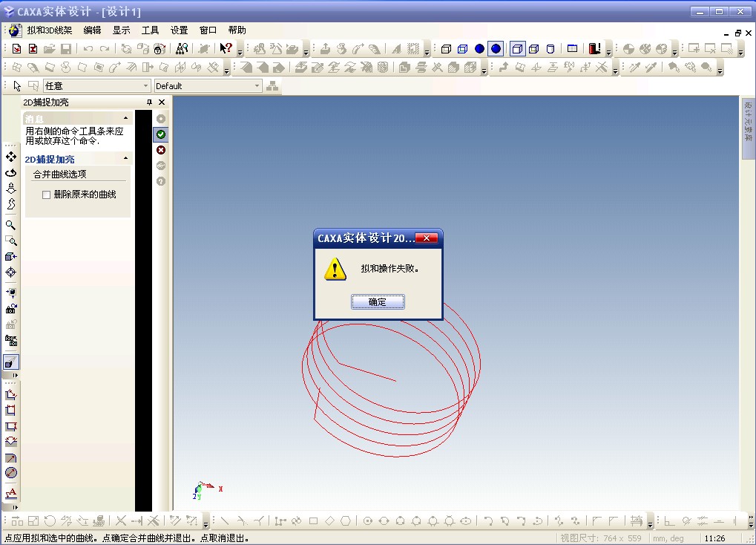
Task: Open the 显示 menu
Action: pyautogui.click(x=121, y=30)
